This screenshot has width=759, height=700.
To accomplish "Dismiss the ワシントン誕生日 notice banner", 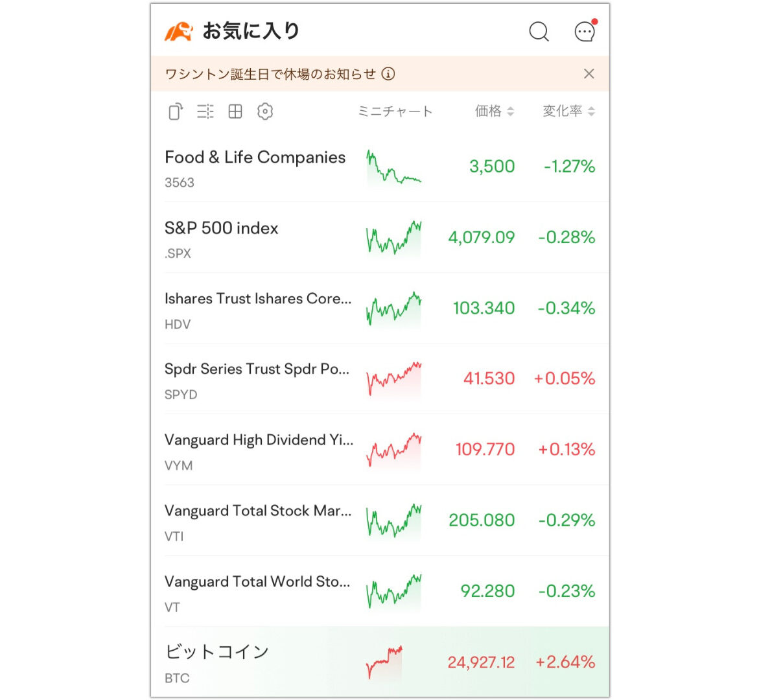I will tap(589, 74).
